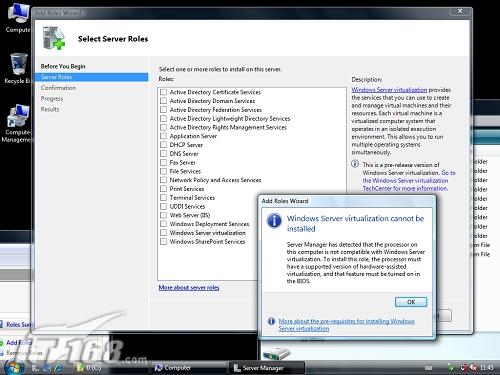Click Add Roles link in Server Manager window
The width and height of the screenshot is (500, 375).
18,342
